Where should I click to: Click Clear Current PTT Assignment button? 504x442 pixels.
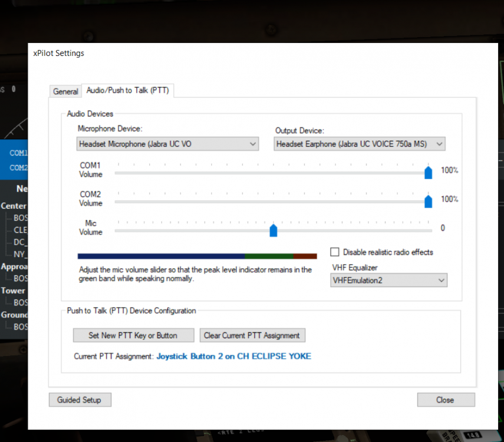252,335
